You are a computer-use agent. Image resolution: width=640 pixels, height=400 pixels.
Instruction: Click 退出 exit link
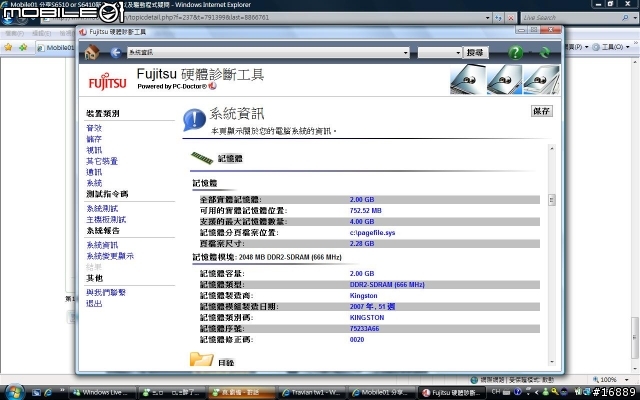pos(94,303)
